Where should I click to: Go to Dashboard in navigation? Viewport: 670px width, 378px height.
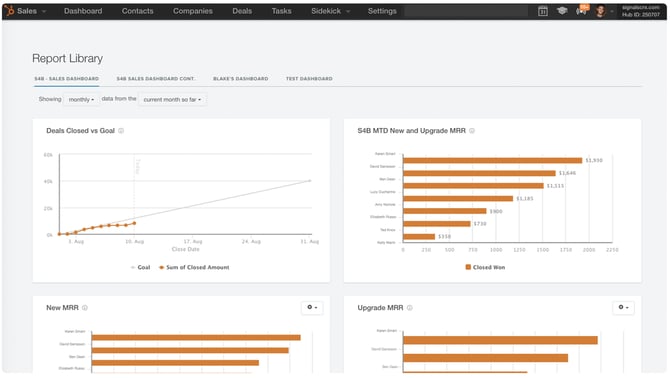[83, 11]
